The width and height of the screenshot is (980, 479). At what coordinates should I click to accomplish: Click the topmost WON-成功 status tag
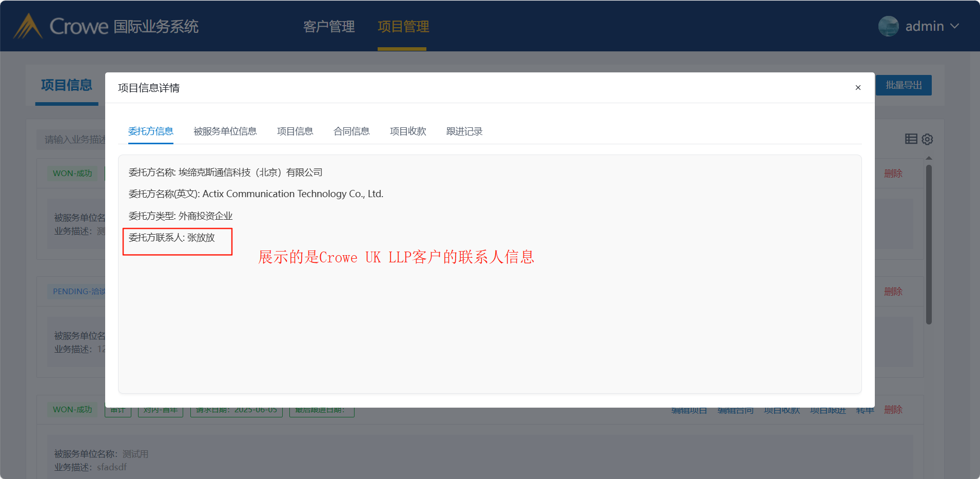(x=72, y=174)
